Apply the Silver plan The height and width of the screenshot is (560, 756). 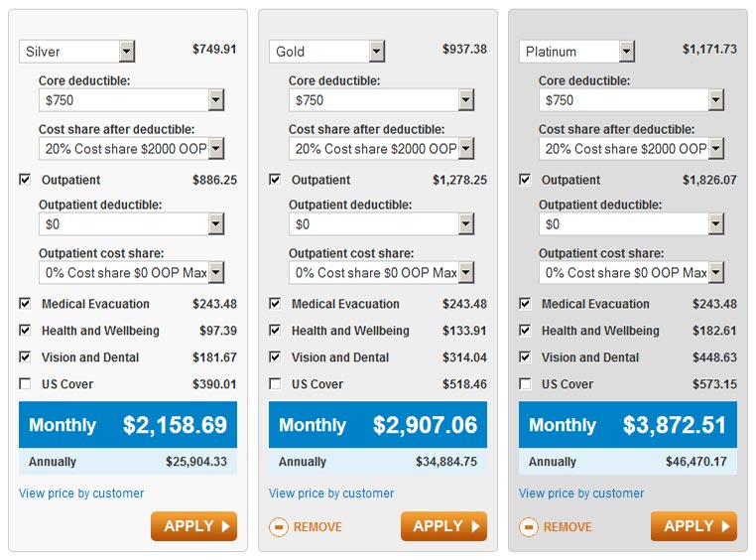coord(193,526)
